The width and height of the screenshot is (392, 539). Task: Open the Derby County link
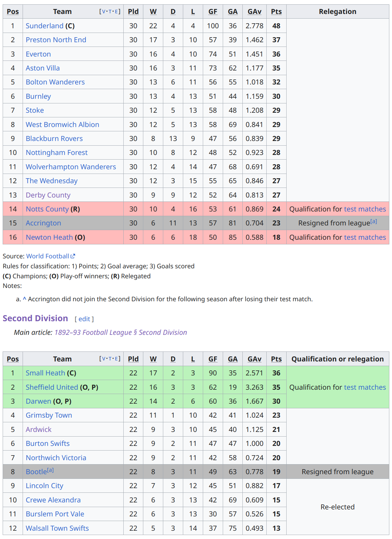[x=48, y=195]
